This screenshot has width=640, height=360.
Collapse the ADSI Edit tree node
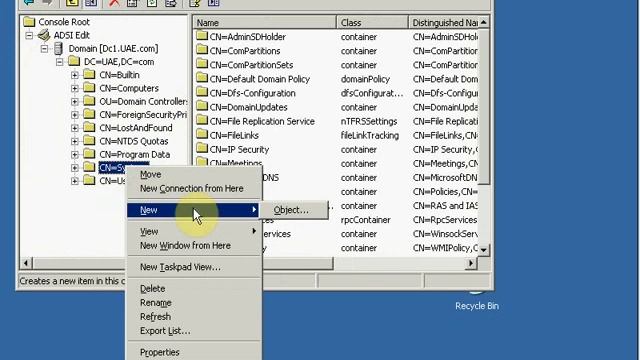point(29,36)
